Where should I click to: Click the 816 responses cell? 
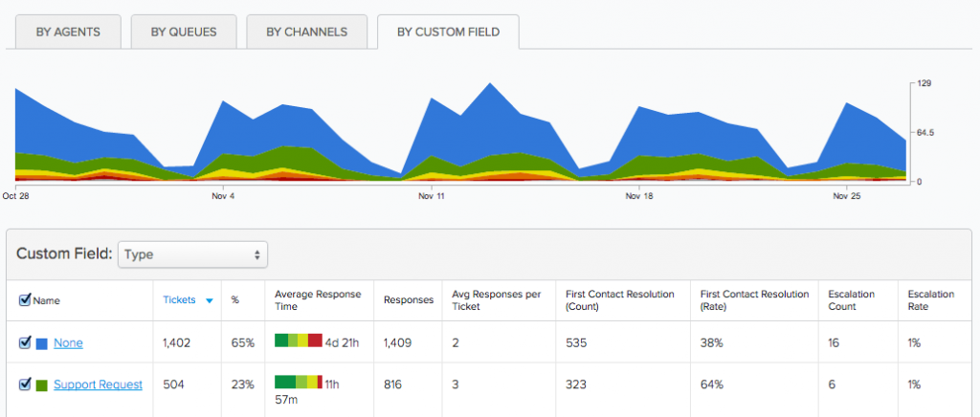point(393,384)
